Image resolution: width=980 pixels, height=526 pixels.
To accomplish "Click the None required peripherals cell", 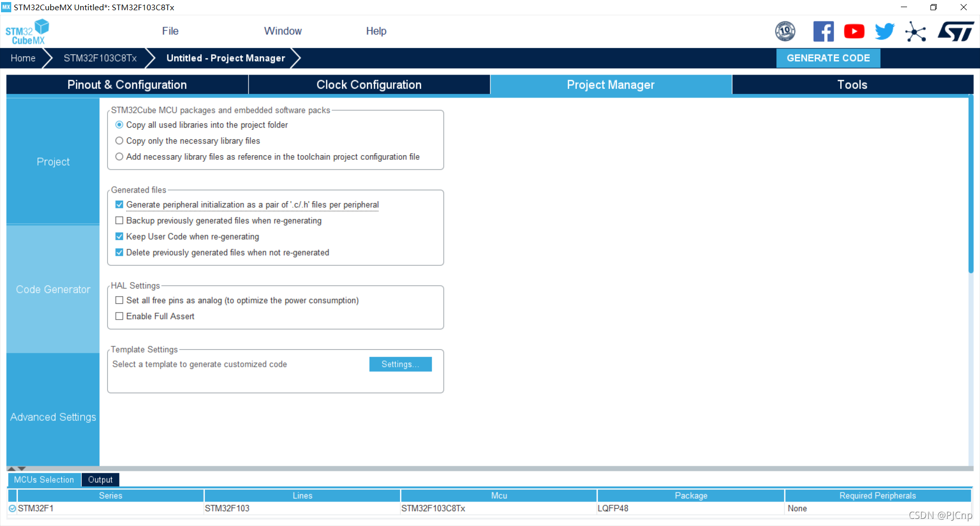I will [x=878, y=509].
